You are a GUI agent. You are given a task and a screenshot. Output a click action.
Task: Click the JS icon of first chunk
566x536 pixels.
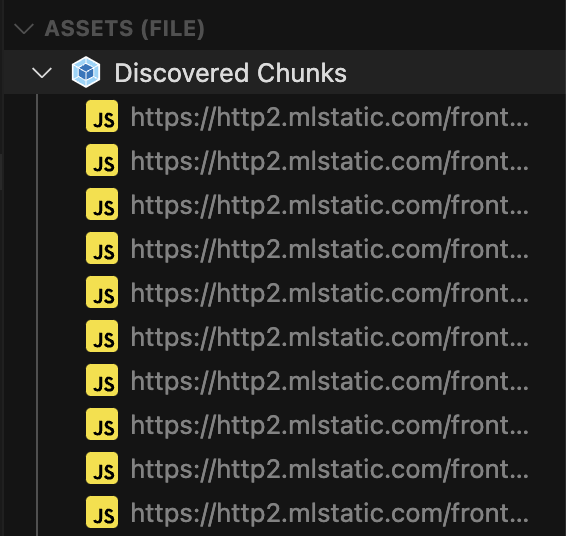click(x=102, y=116)
